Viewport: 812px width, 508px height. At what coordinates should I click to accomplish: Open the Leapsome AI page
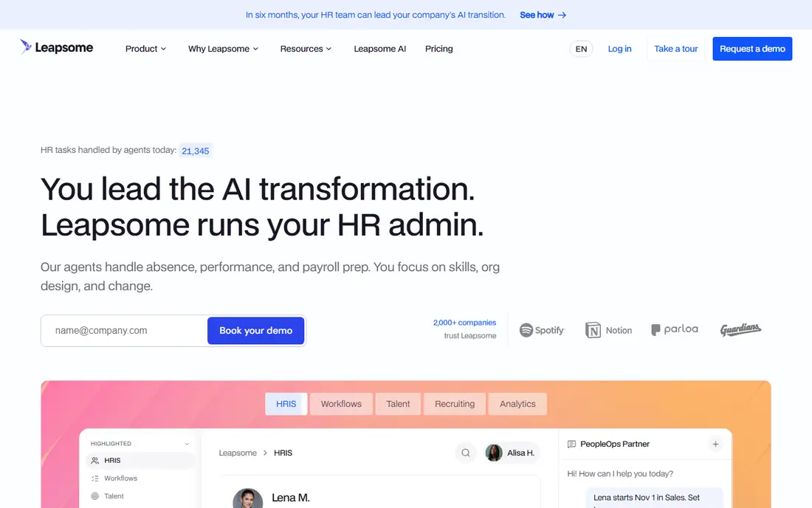(379, 49)
